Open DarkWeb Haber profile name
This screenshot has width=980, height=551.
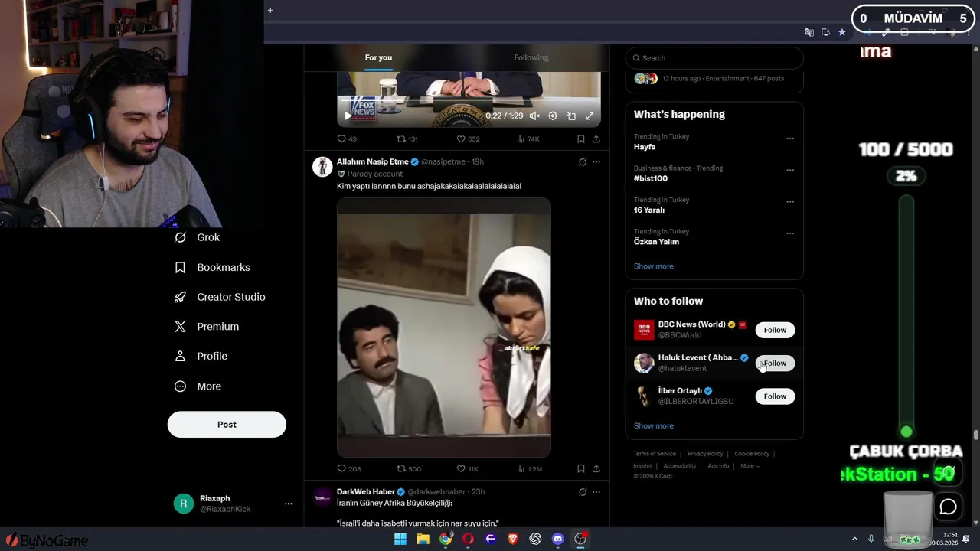366,492
